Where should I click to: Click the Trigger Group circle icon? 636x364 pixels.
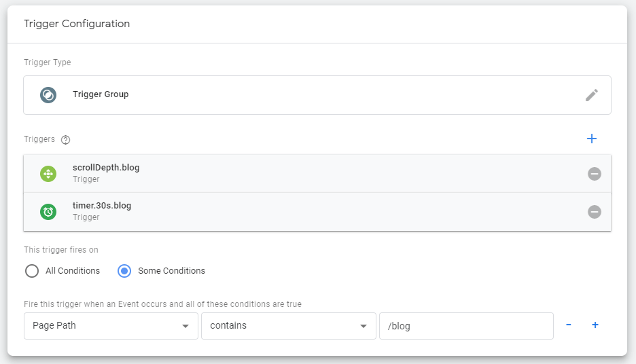48,95
